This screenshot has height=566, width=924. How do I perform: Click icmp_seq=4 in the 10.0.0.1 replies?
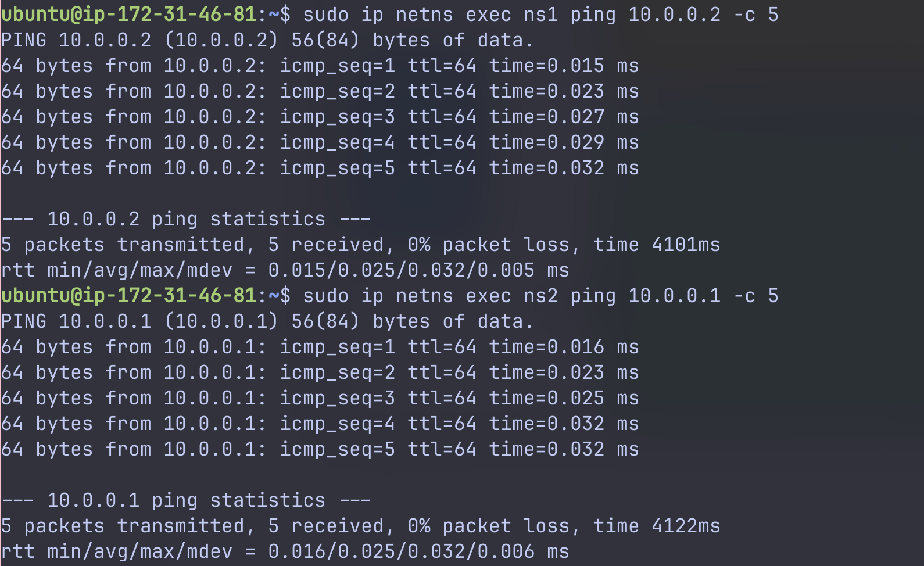tap(337, 424)
